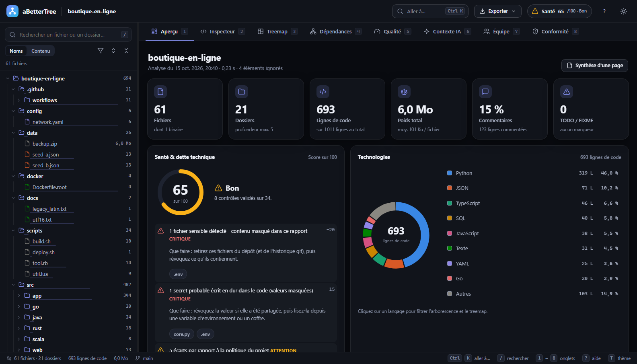Expand all folders with the up-down chevrons icon
The image size is (637, 364).
113,51
